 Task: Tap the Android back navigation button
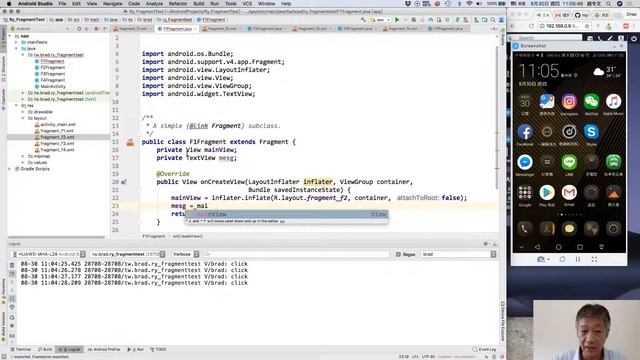click(x=537, y=247)
